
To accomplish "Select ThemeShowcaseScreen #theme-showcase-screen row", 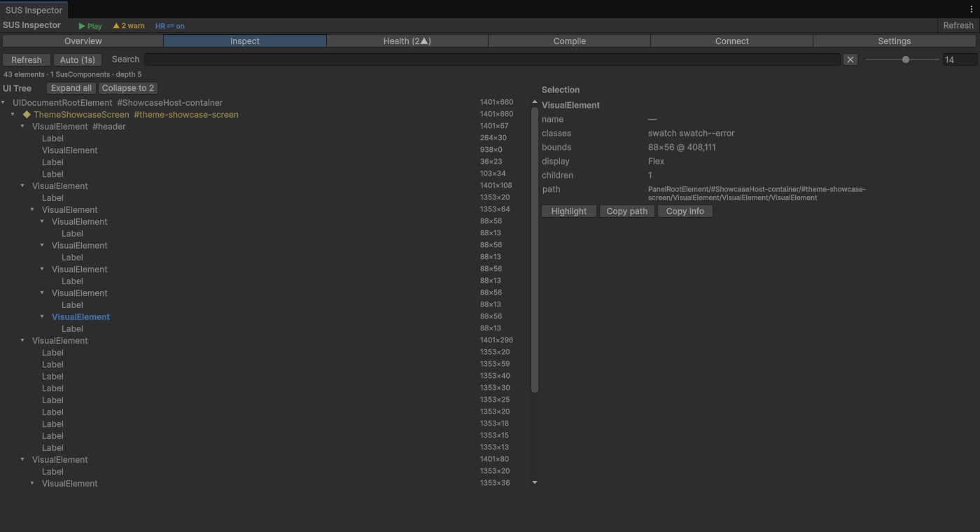I will [x=266, y=114].
